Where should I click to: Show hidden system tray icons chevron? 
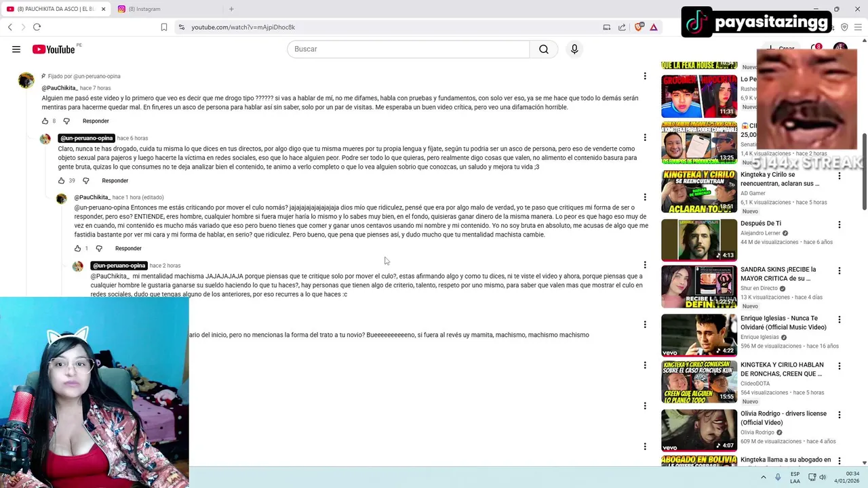click(x=764, y=477)
